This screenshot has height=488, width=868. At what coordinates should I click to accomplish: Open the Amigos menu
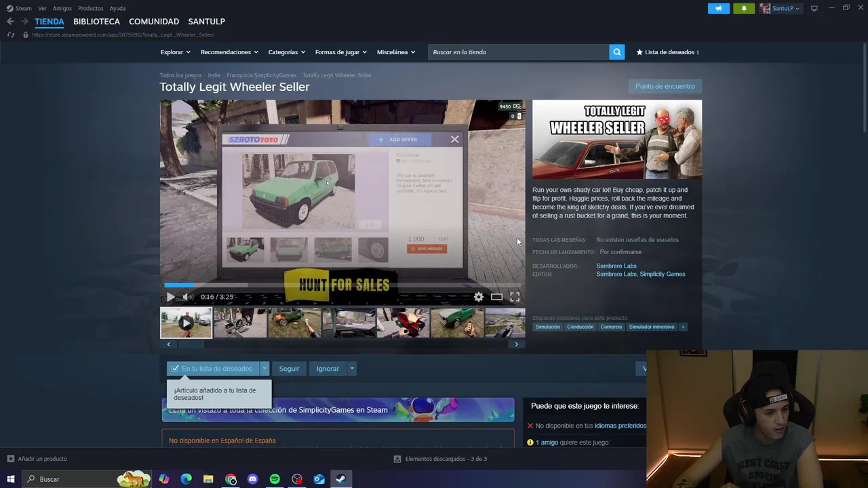62,8
